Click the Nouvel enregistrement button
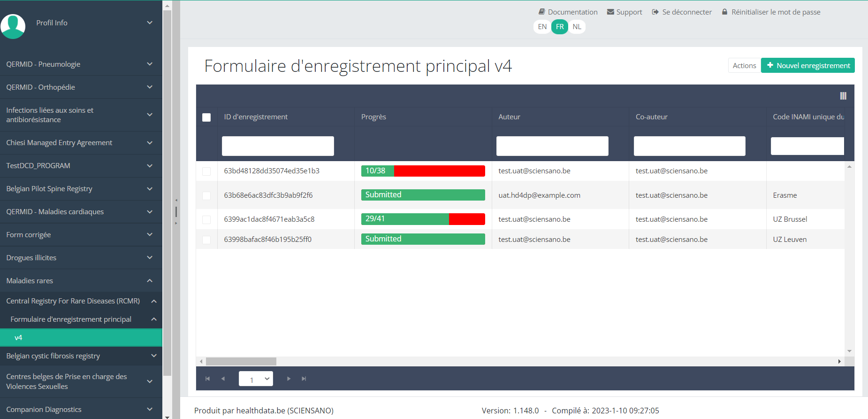868x419 pixels. 807,66
